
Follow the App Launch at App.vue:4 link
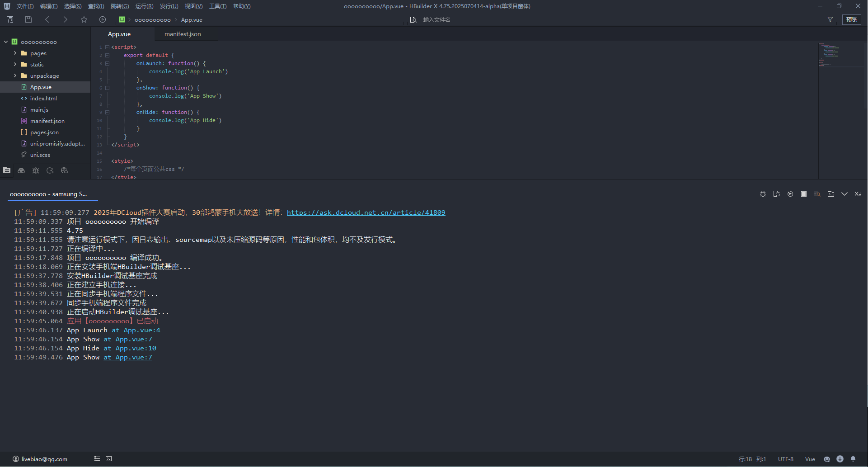(x=136, y=330)
